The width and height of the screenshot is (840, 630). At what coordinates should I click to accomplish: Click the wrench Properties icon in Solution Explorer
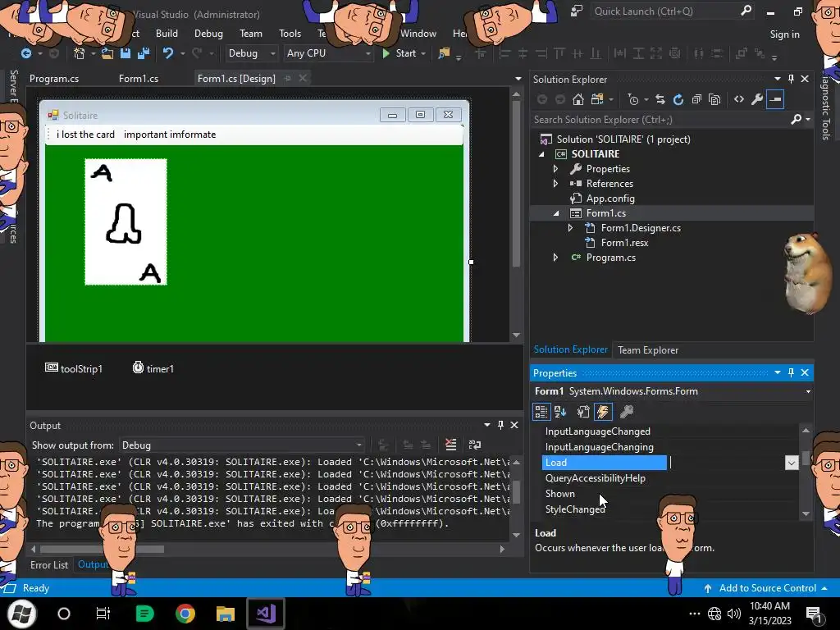pyautogui.click(x=757, y=99)
